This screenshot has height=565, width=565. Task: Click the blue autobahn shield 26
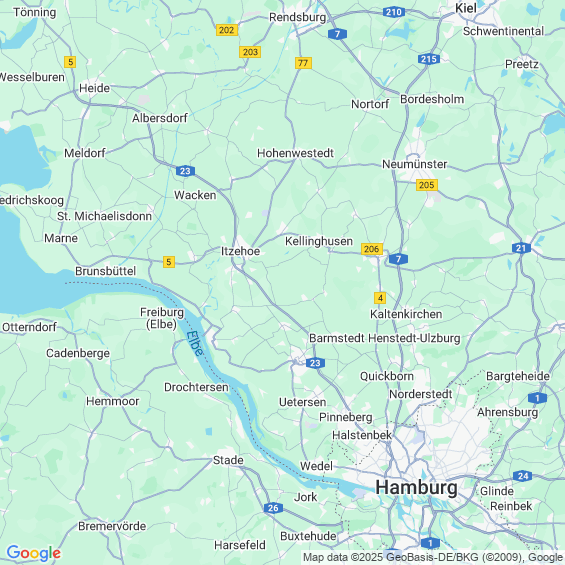273,508
